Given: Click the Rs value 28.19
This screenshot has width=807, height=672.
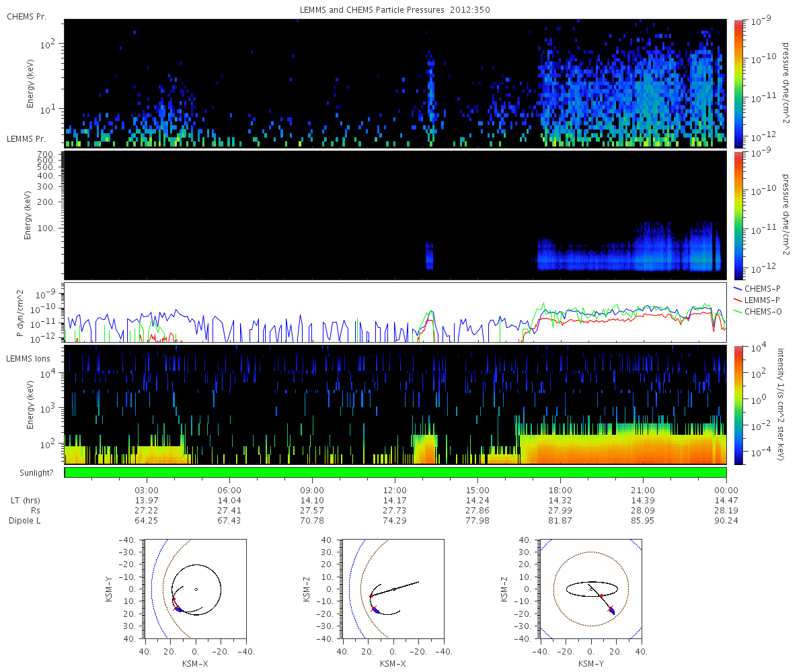Looking at the screenshot, I should [x=726, y=511].
